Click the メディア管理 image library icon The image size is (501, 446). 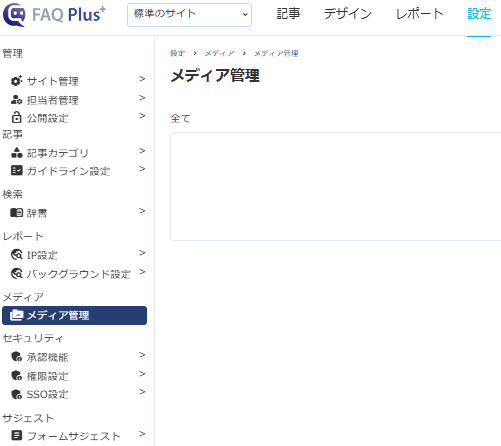pyautogui.click(x=16, y=315)
